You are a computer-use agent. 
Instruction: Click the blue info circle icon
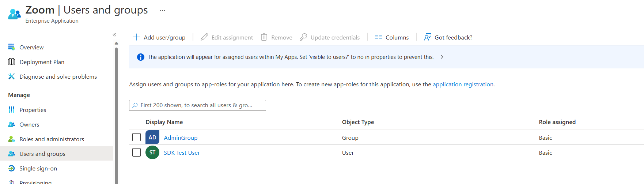coord(140,57)
